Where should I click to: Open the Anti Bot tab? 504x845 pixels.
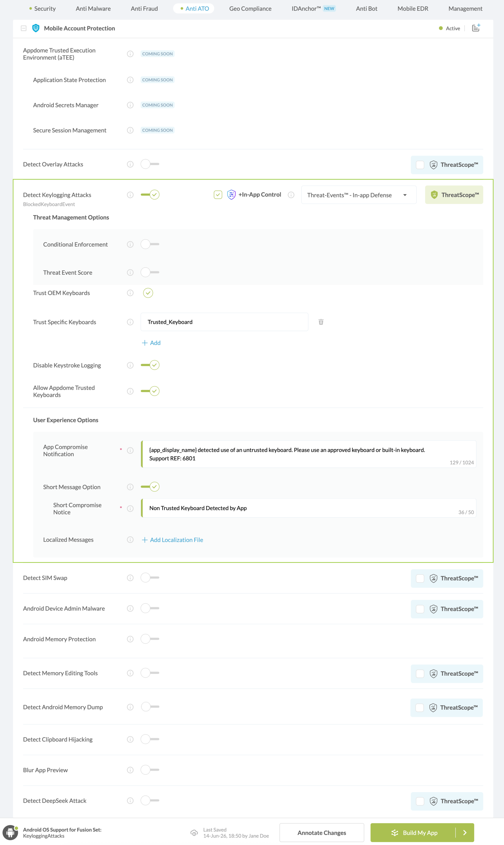tap(366, 8)
